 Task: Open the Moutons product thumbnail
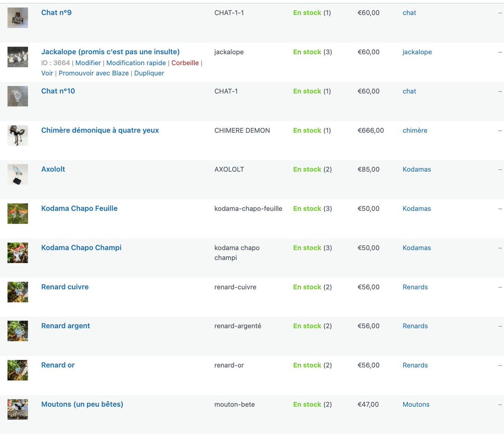pyautogui.click(x=18, y=409)
